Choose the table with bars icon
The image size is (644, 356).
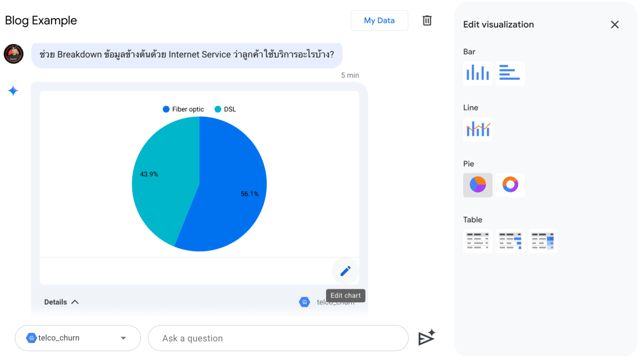[510, 241]
